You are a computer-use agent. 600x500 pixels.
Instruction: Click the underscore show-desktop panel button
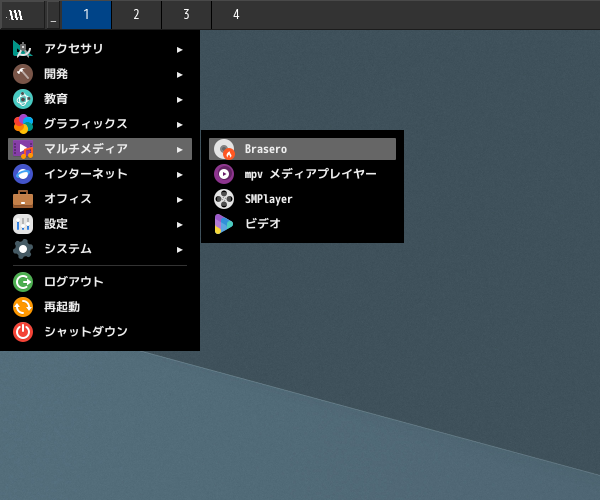(53, 15)
